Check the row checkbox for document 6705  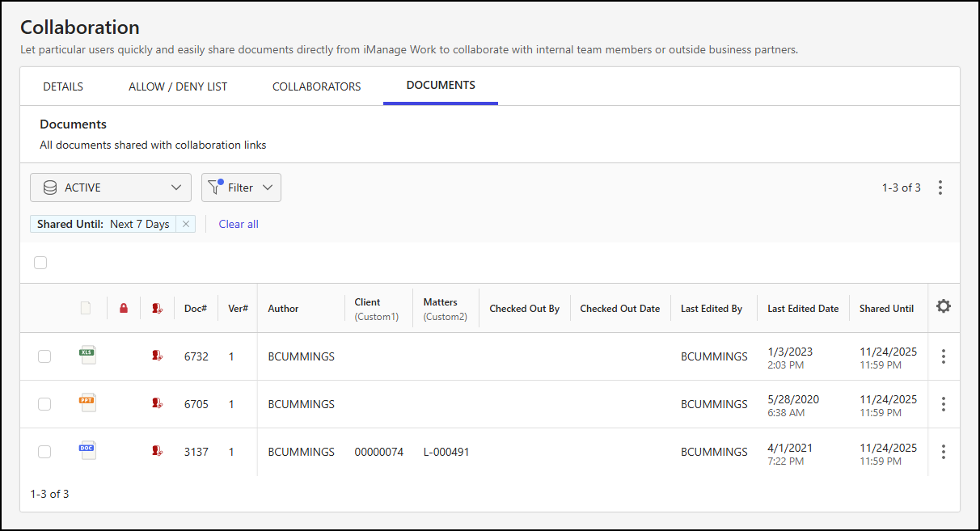click(44, 403)
